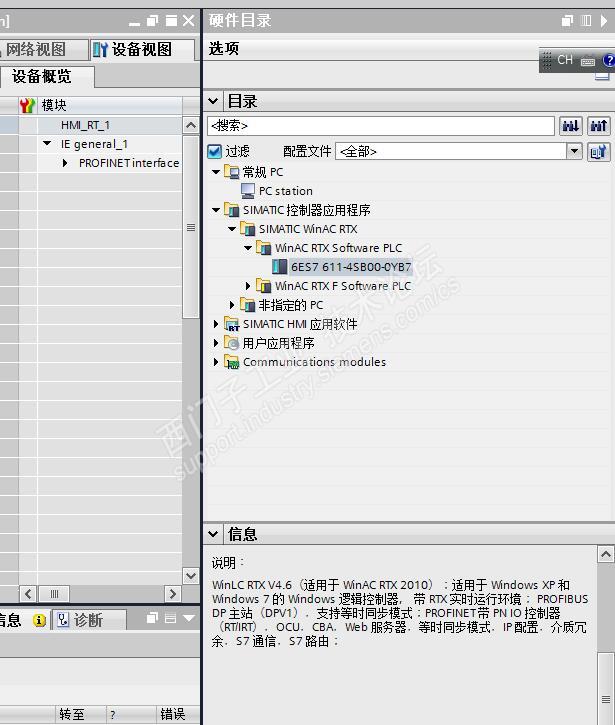The width and height of the screenshot is (615, 725).
Task: Collapse the inspector panel with down arrow
Action: click(x=189, y=618)
